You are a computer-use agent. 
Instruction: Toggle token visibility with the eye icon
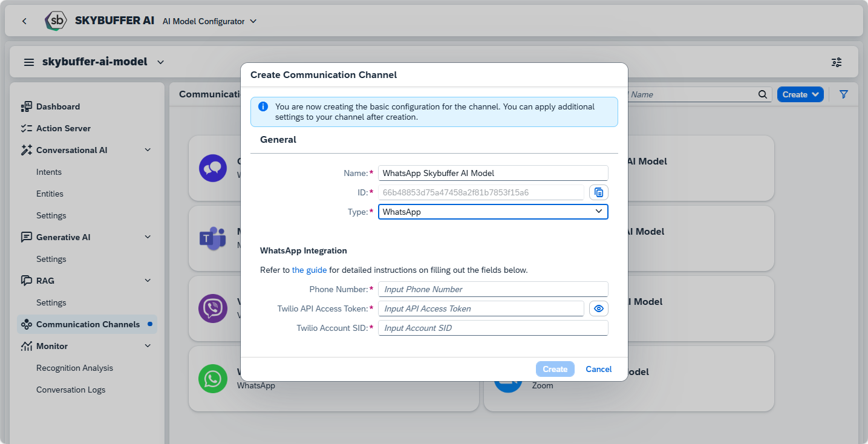[599, 309]
